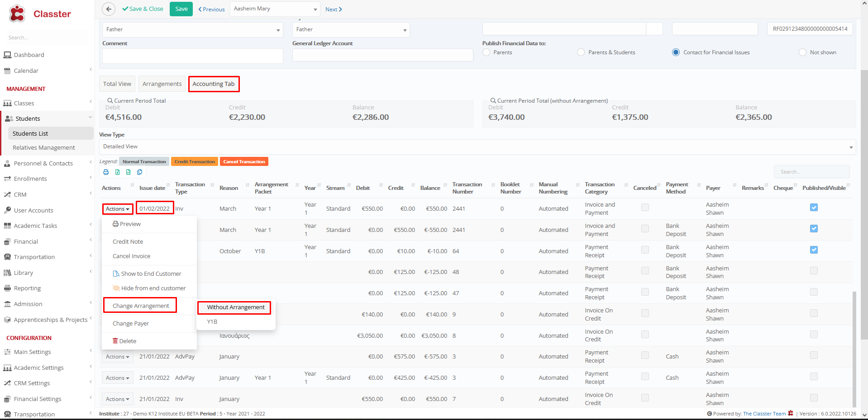Click the copy table icon
Screen dimensions: 868x420
(140, 172)
